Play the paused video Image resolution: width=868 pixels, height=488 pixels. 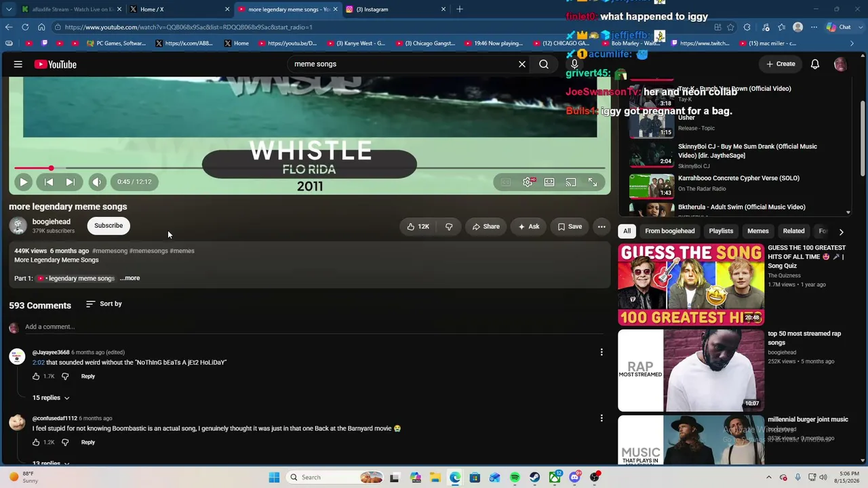tap(23, 182)
